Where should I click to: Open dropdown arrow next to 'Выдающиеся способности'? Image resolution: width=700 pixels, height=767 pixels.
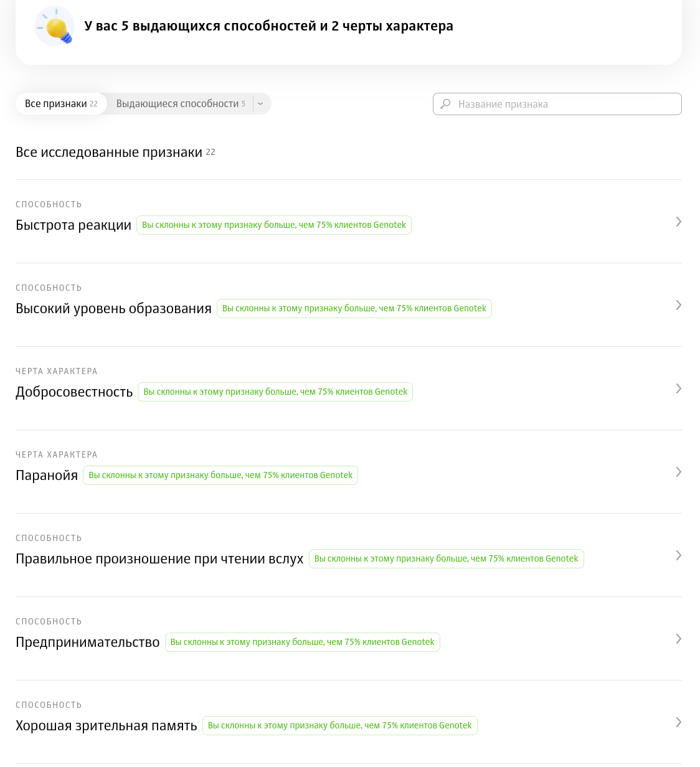[261, 104]
